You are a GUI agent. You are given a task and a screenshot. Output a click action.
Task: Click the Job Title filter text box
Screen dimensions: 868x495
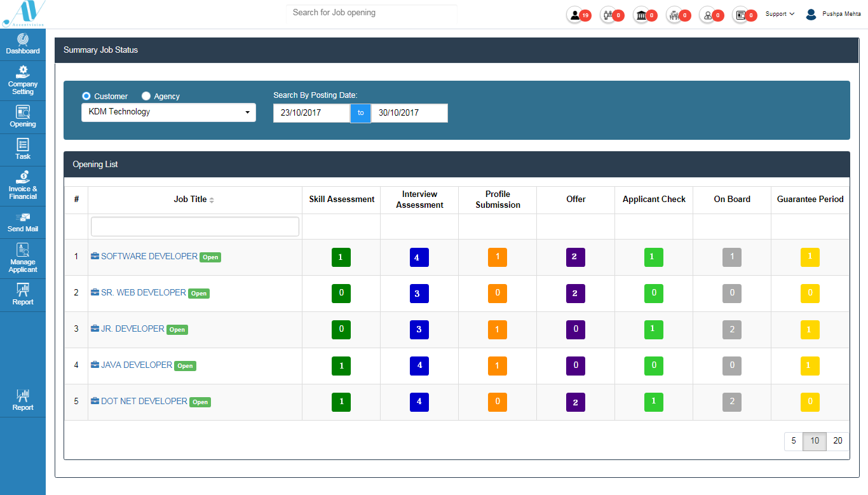(195, 226)
